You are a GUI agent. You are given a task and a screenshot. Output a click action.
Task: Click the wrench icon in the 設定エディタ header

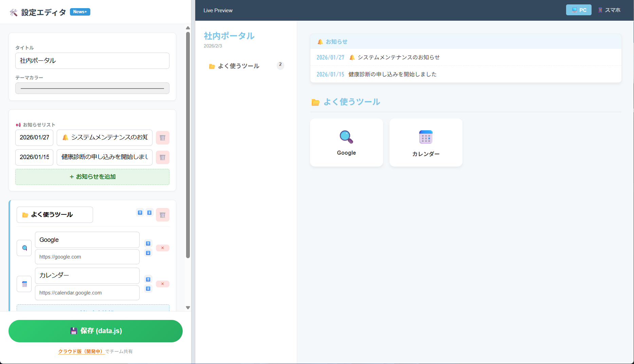(13, 12)
